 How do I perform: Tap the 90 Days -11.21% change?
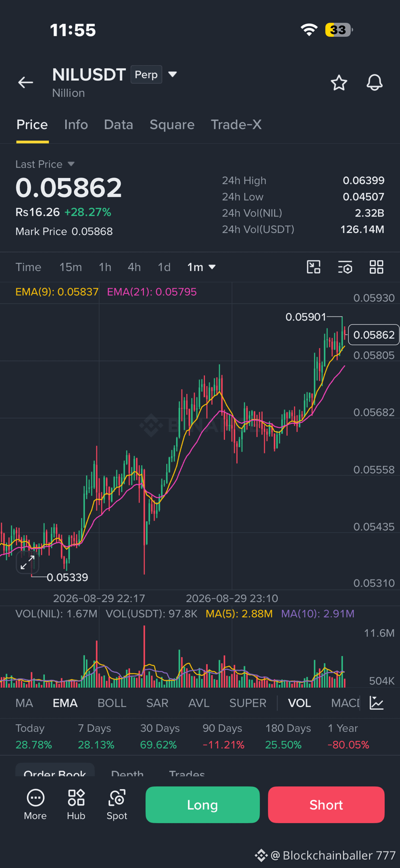click(223, 745)
